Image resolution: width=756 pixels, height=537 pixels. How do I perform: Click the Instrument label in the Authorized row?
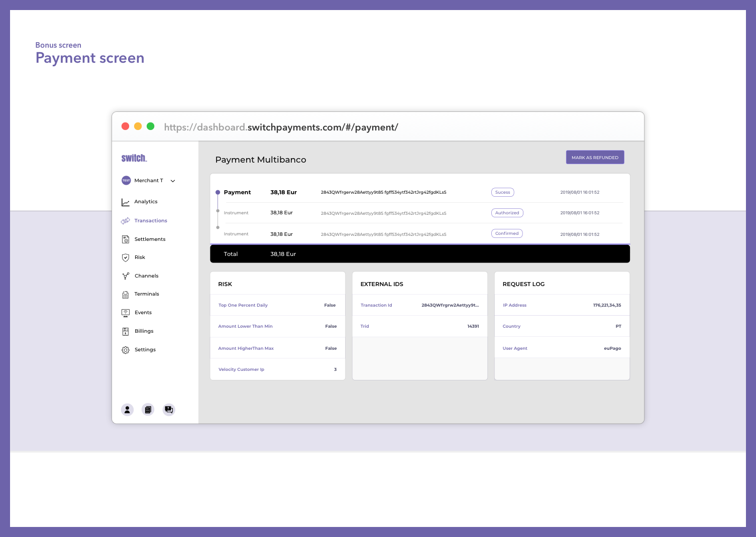236,213
